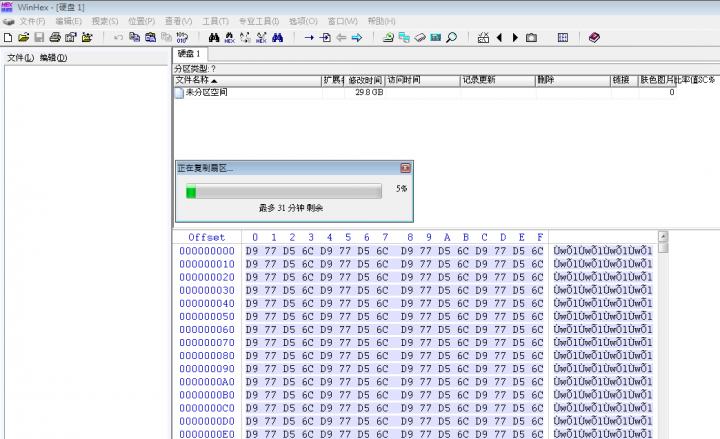Click the camera snapshot toolbar icon
Viewport: 720px width, 439px height.
coord(531,38)
